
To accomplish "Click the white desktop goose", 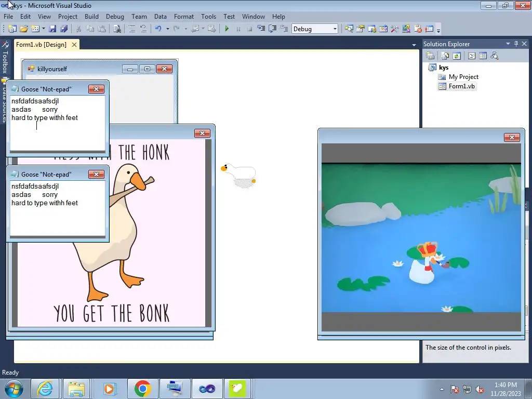I will [238, 175].
